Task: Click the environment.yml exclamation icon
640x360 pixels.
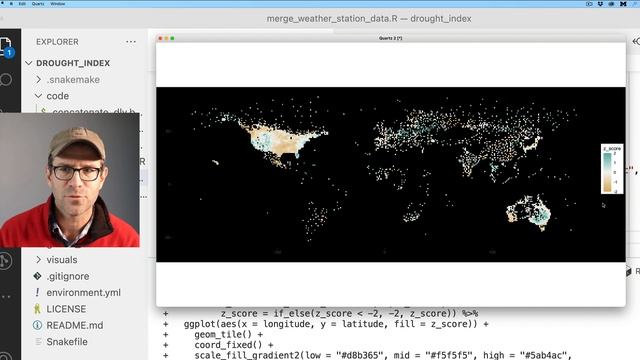Action: tap(38, 293)
